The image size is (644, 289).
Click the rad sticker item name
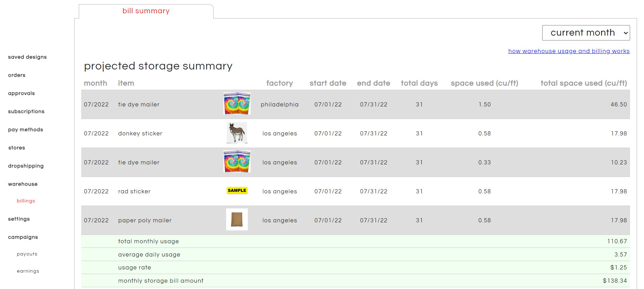point(134,191)
